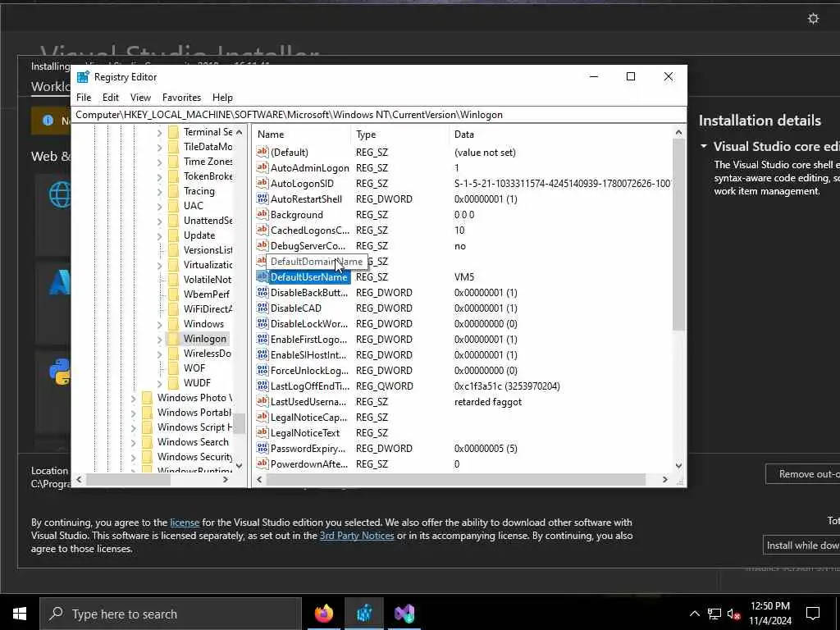Screen dimensions: 840x630
Task: Select the VolatileNot tree item
Action: [208, 280]
